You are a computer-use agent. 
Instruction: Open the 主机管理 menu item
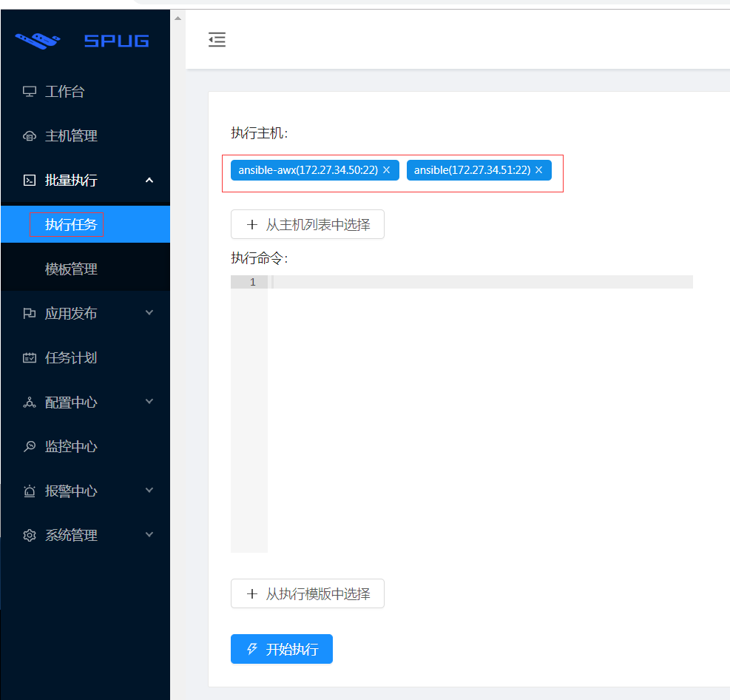point(86,136)
